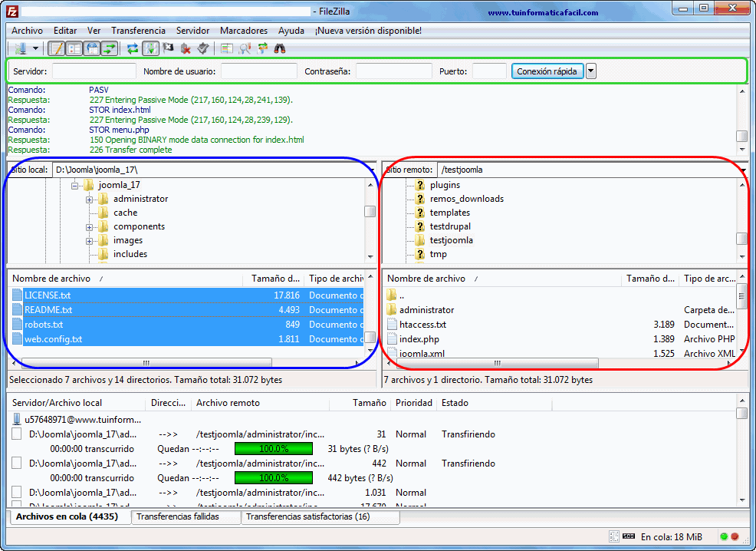
Task: Refresh the file and folder lists
Action: (132, 48)
